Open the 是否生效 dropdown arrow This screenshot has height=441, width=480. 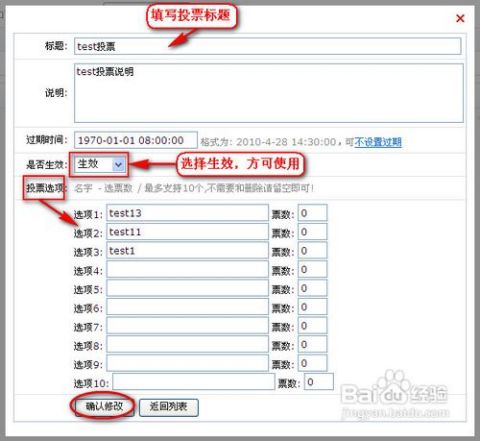point(118,164)
